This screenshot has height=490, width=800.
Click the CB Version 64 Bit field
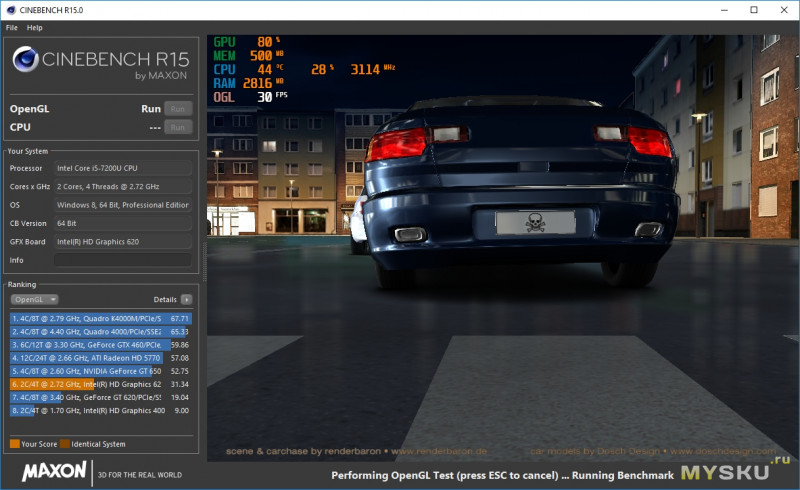pos(123,224)
